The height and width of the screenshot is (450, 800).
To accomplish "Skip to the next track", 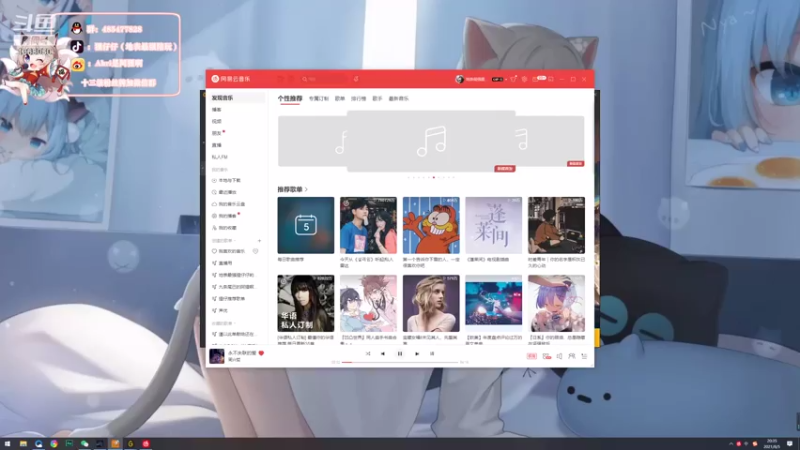I will (x=417, y=354).
